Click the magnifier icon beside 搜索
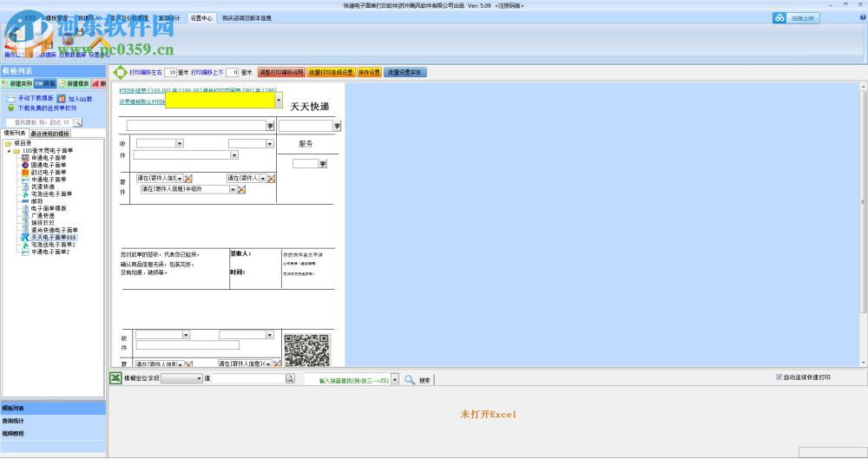This screenshot has height=459, width=868. [410, 380]
